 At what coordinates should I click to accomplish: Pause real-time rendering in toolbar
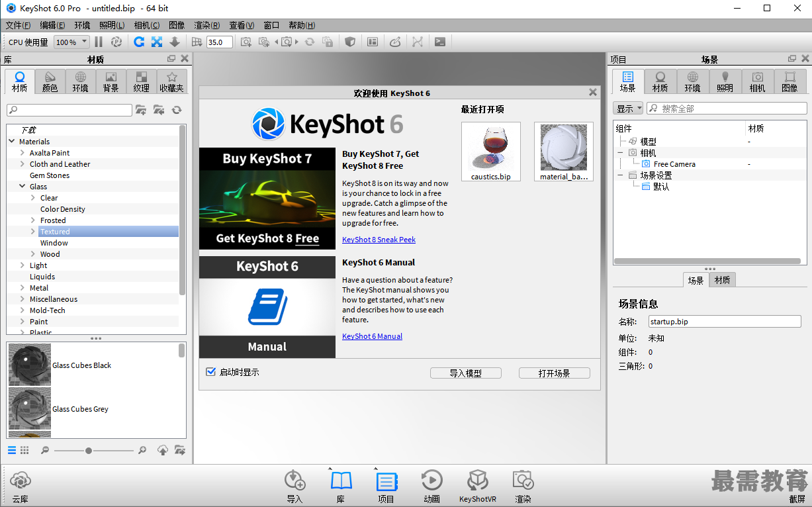(99, 42)
